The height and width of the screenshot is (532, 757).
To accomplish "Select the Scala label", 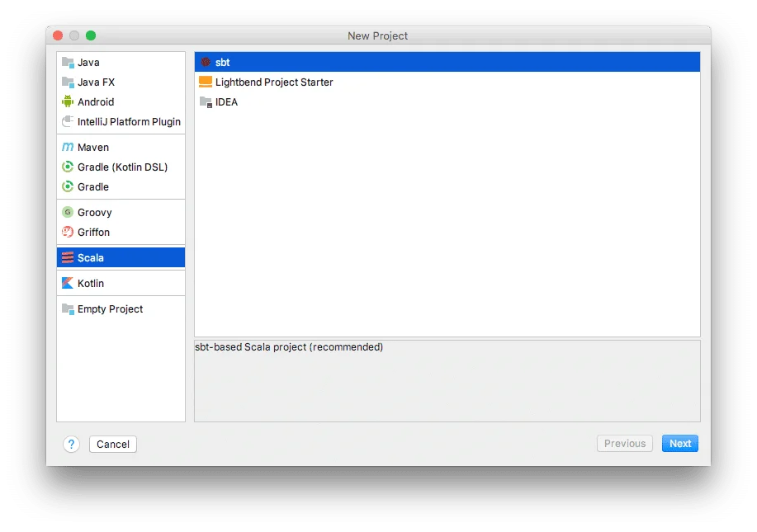I will (x=91, y=257).
